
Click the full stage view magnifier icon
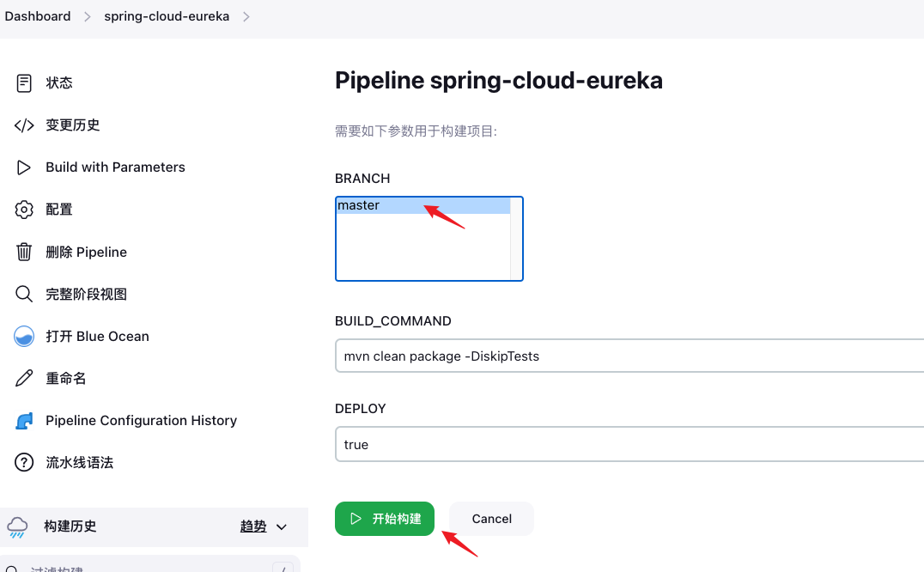[24, 294]
